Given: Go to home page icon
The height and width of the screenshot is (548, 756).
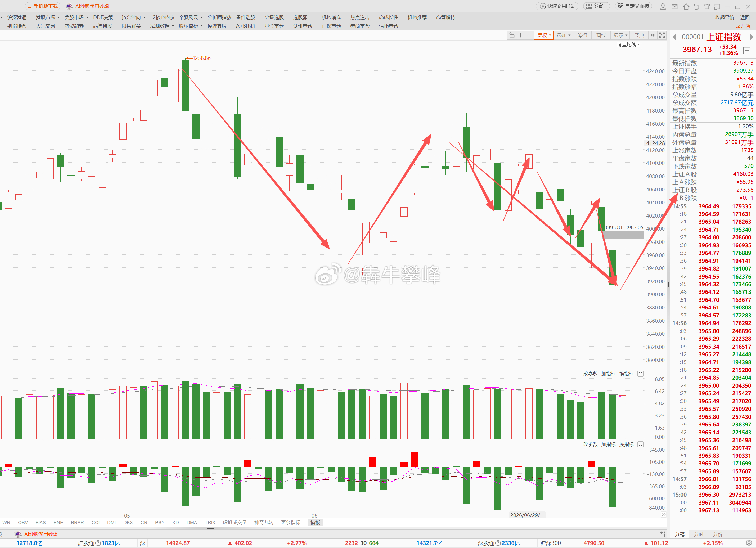Looking at the screenshot, I should (686, 6).
